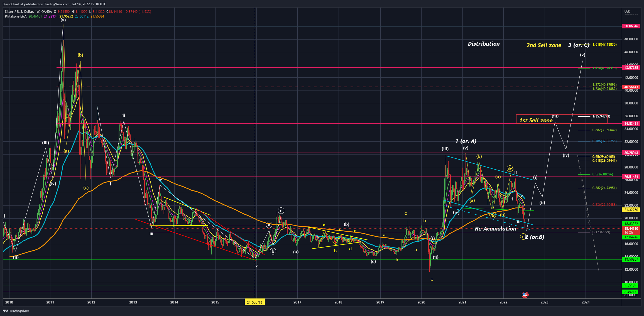Click the 17.84746 green price label
The width and height of the screenshot is (644, 316).
tap(631, 237)
